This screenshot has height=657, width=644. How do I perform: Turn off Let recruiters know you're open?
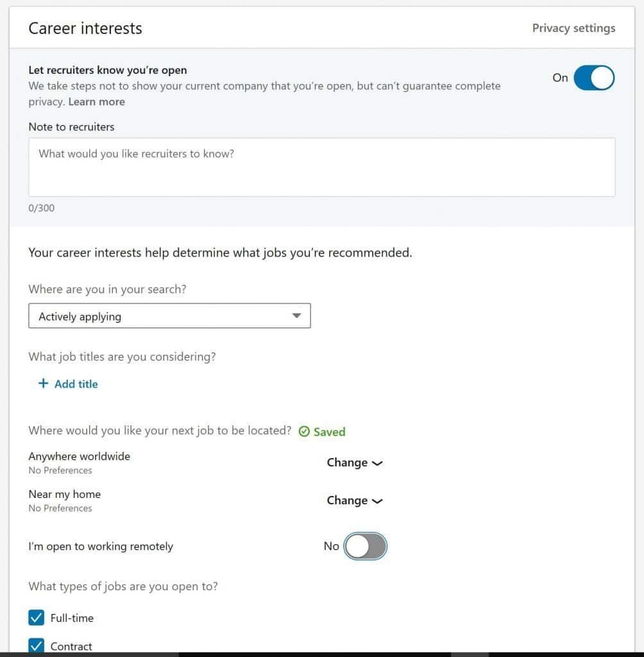(593, 78)
